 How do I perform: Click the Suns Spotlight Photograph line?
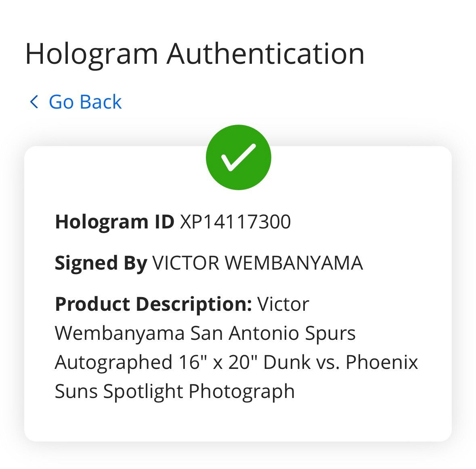coord(174,391)
